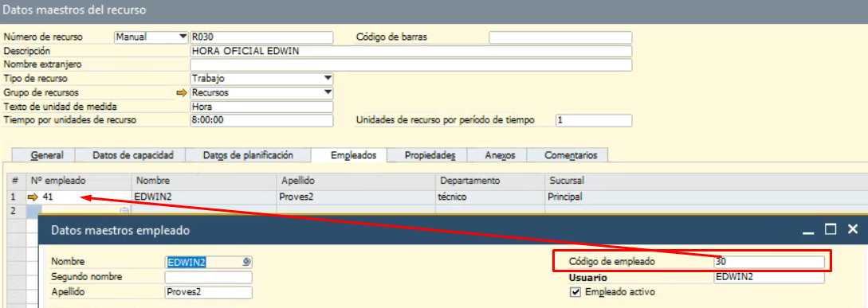Click Unidades de recurso por período field
The image size is (868, 308).
(x=594, y=120)
